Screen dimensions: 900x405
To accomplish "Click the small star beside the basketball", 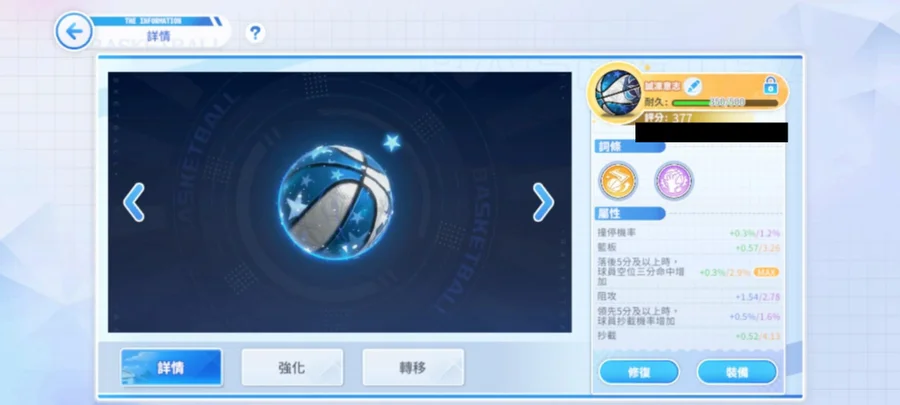I will point(392,142).
